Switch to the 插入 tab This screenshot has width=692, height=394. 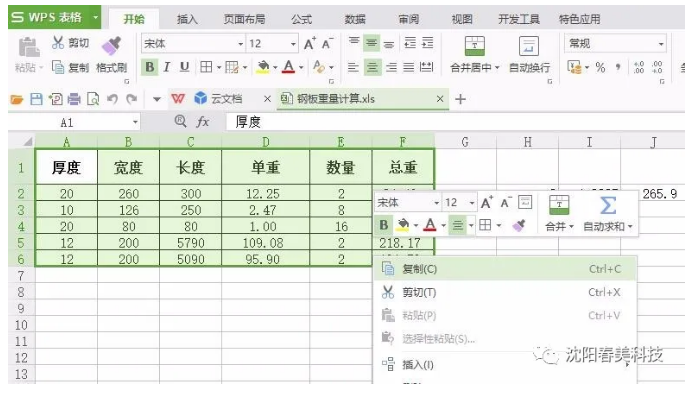coord(187,19)
